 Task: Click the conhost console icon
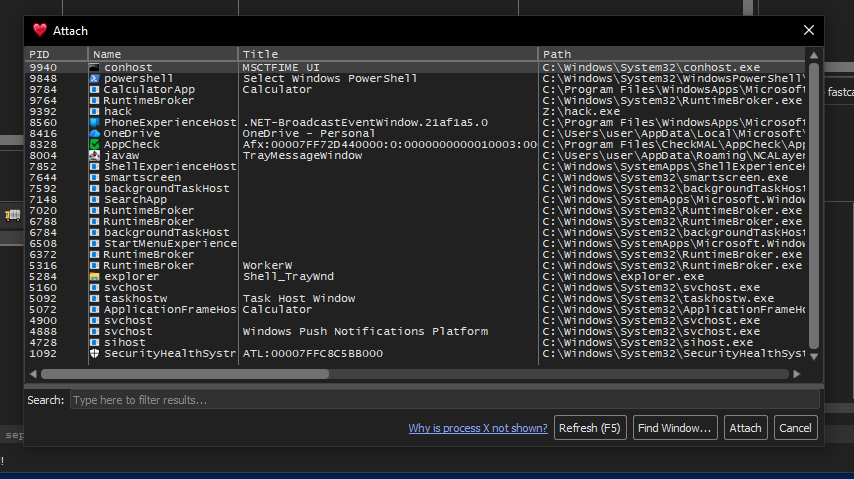[x=94, y=68]
